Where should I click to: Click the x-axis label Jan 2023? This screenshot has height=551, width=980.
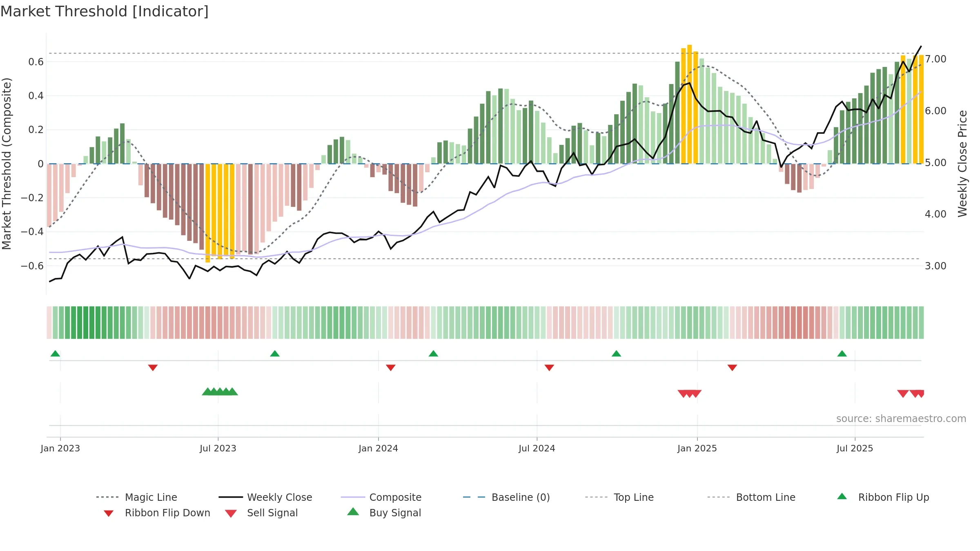coord(60,448)
